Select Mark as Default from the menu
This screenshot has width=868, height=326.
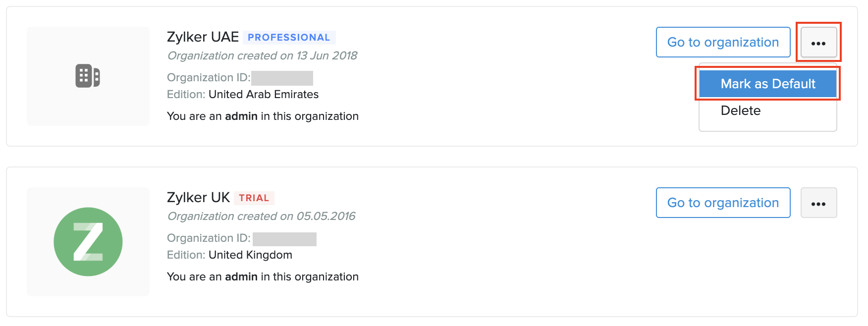(767, 84)
